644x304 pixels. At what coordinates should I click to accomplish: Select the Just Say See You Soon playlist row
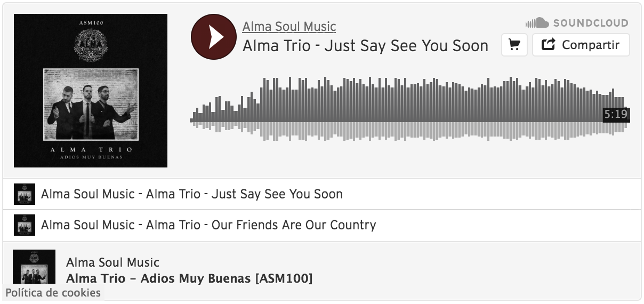coord(322,194)
